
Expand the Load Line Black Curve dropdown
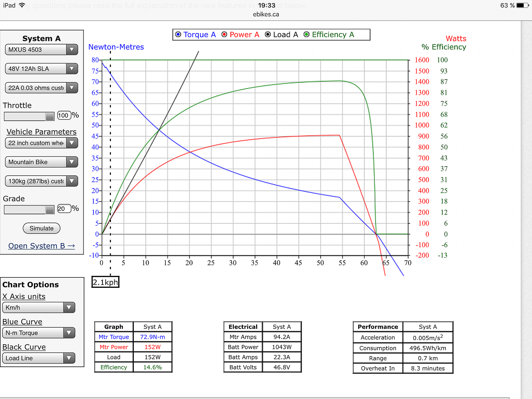(x=69, y=358)
